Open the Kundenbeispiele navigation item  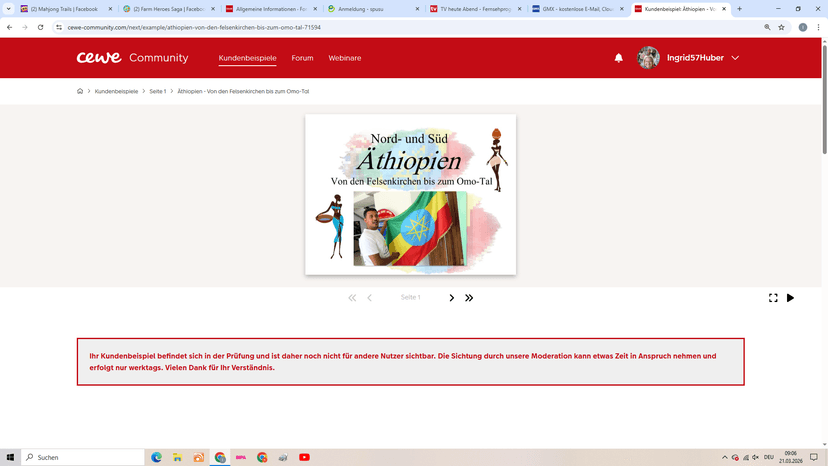pyautogui.click(x=247, y=58)
